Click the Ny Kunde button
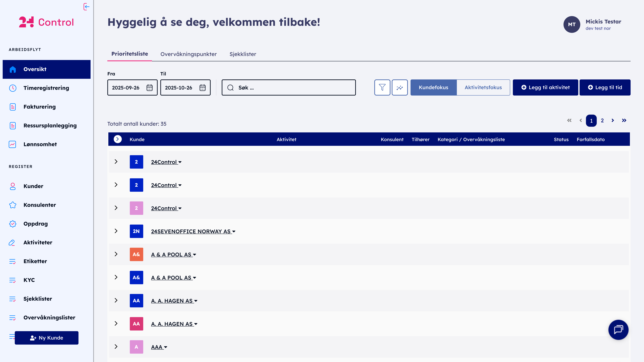Image resolution: width=644 pixels, height=362 pixels. [x=47, y=338]
